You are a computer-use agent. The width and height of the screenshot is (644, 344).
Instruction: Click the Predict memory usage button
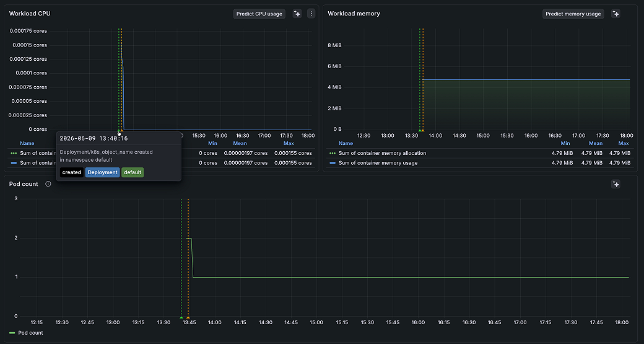[573, 14]
